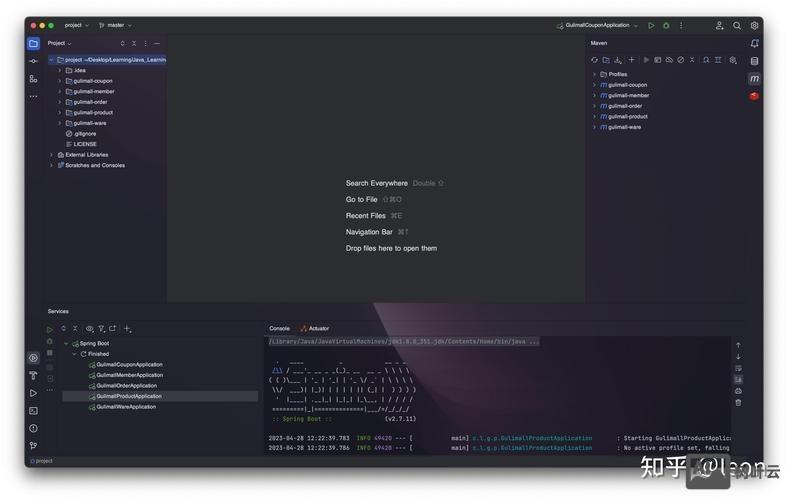Screen dimensions: 788x500
Task: Expand all in Project panel header
Action: [x=123, y=43]
